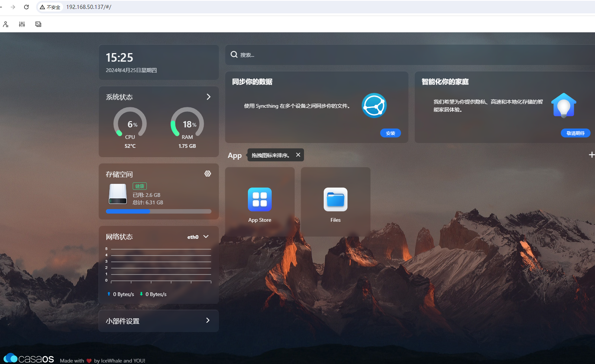Expand the 系统状态 details arrow
The width and height of the screenshot is (595, 364).
pyautogui.click(x=208, y=97)
